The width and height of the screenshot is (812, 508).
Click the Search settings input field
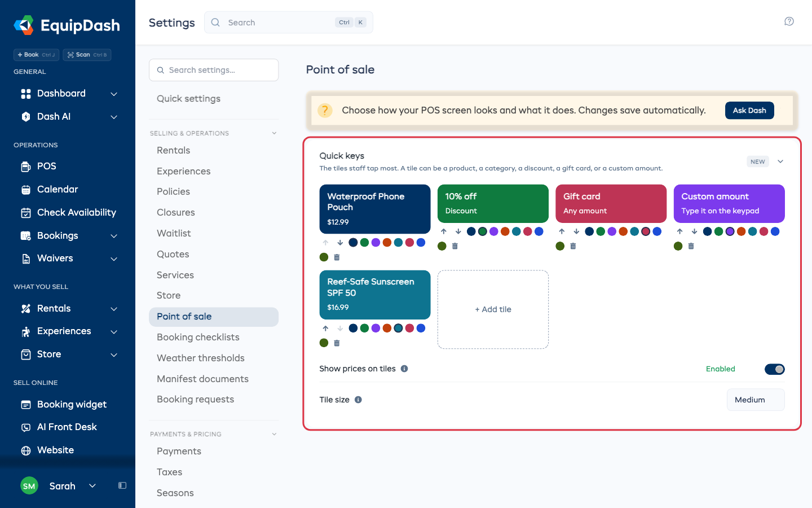[x=214, y=70]
